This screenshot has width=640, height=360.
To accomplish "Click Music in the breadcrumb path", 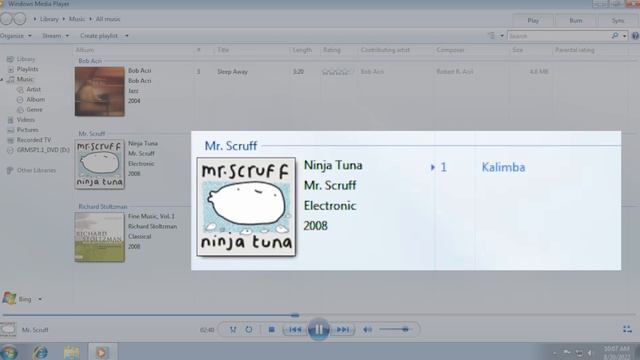I will click(77, 19).
